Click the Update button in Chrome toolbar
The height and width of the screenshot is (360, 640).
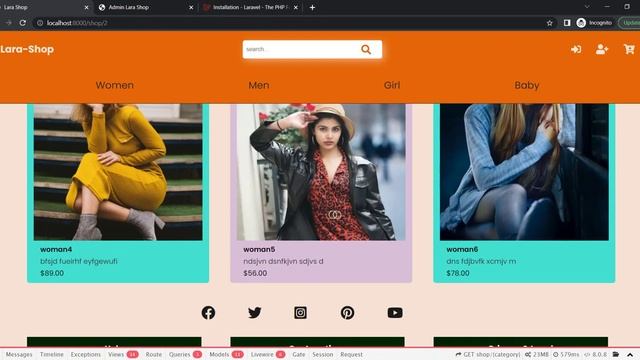click(630, 23)
